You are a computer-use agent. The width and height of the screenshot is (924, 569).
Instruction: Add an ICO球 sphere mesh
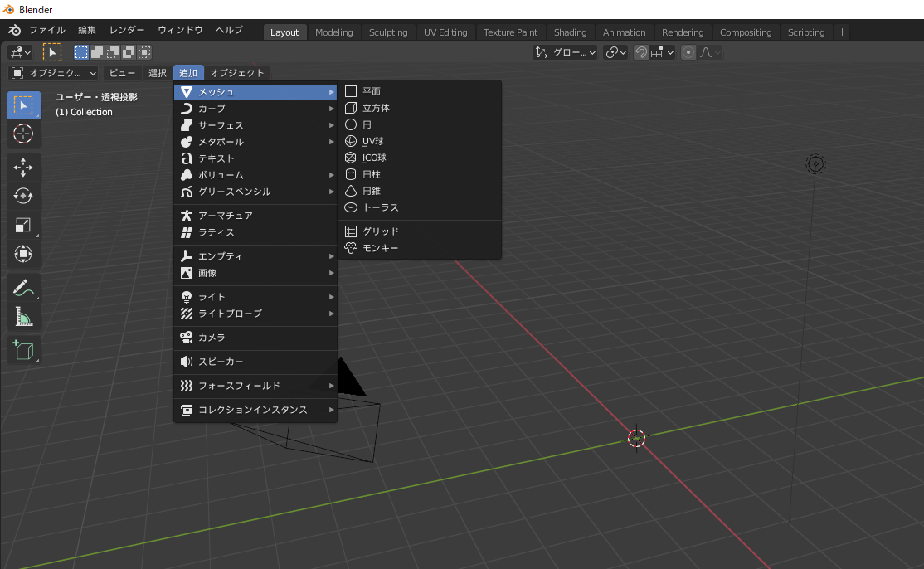(420, 158)
